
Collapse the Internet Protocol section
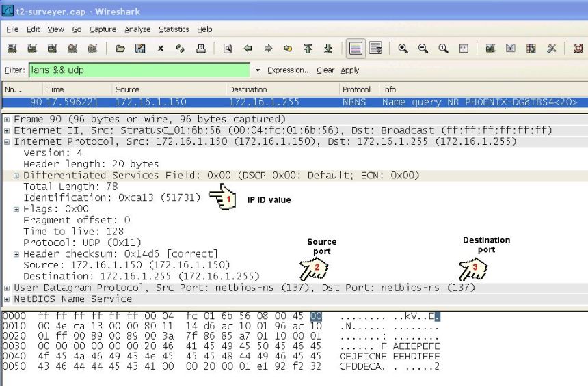point(7,141)
